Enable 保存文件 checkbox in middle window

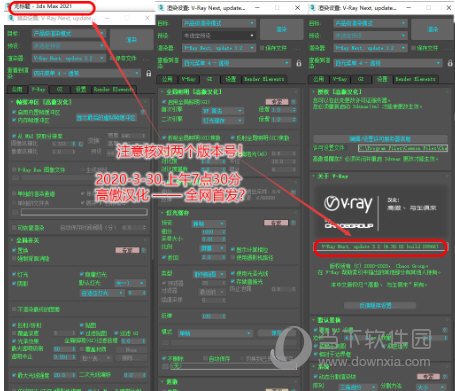(262, 48)
